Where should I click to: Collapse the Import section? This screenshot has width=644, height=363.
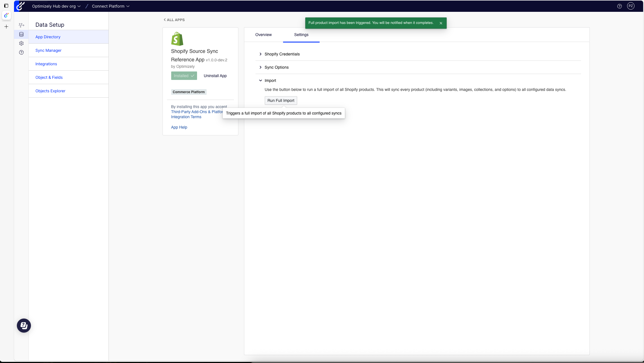click(270, 80)
